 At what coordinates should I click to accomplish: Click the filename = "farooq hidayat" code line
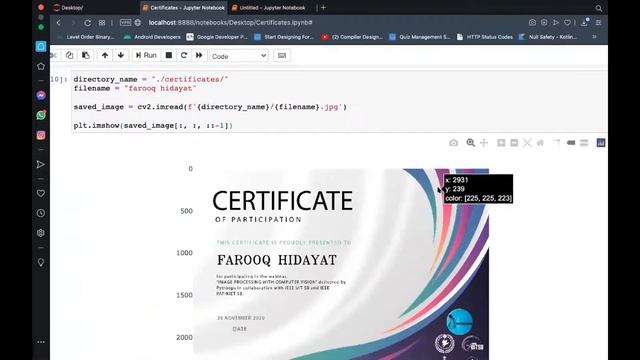(135, 88)
